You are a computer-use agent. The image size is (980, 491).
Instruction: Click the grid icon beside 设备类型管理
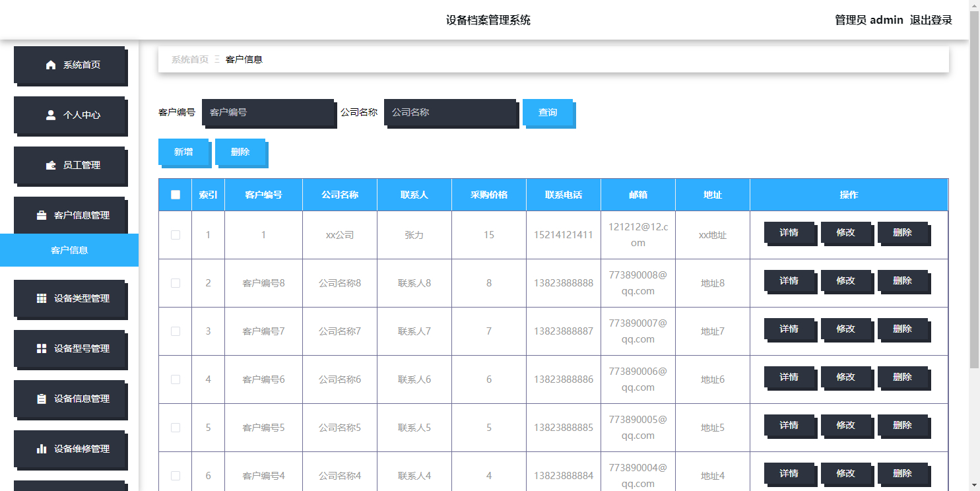[42, 298]
